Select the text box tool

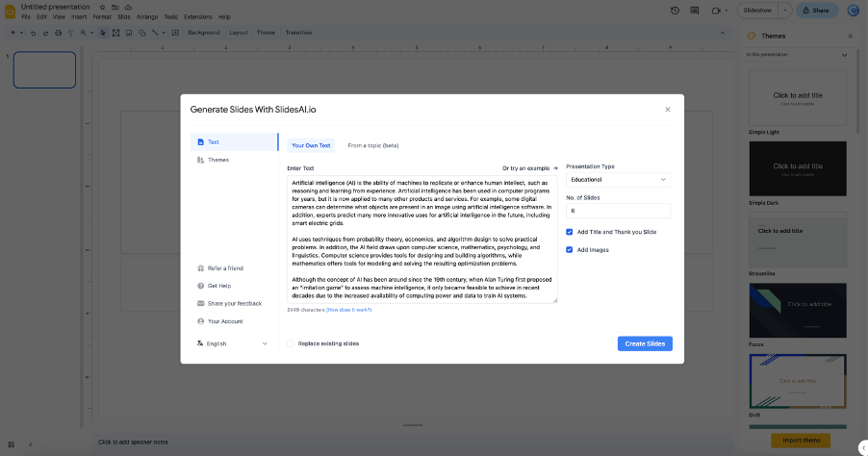tap(115, 34)
